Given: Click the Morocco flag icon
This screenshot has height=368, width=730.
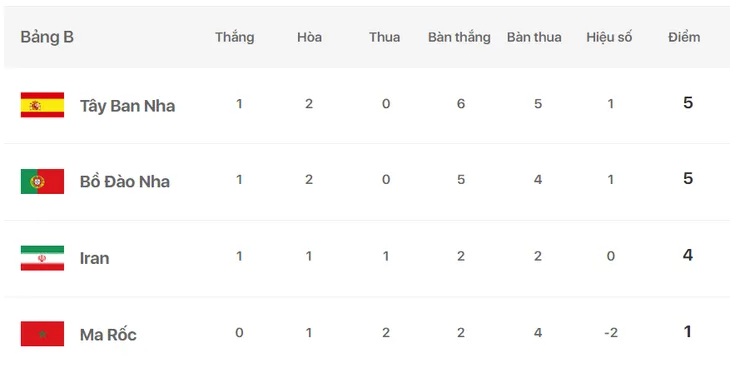Looking at the screenshot, I should point(42,334).
